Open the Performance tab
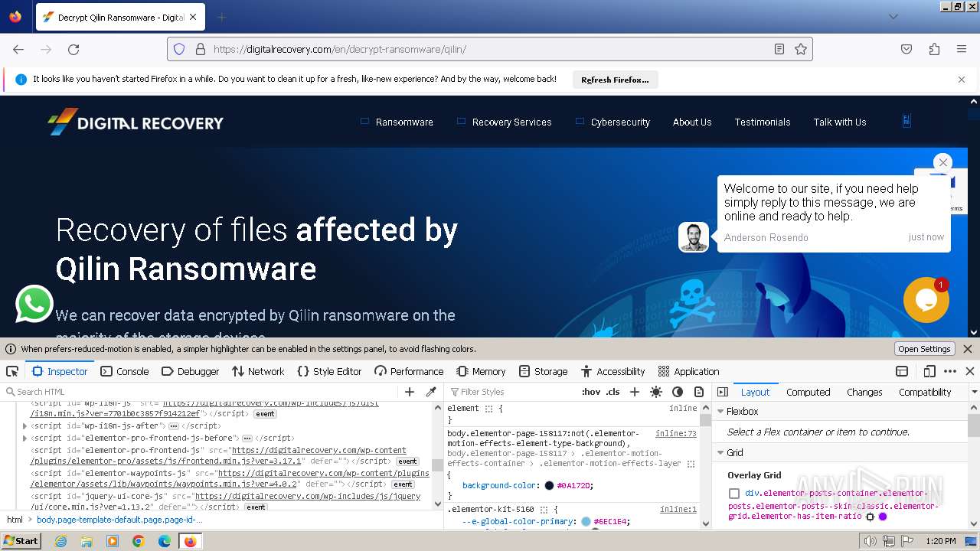 [x=409, y=371]
